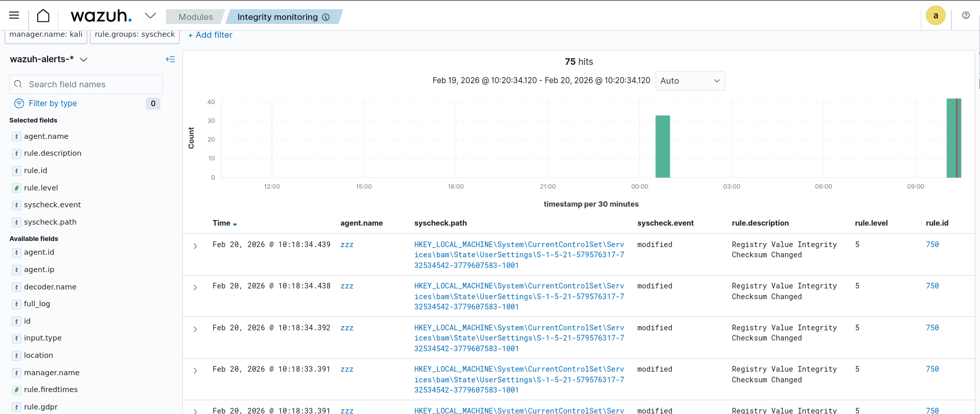
Task: Toggle the Time column sort arrow
Action: [x=235, y=224]
